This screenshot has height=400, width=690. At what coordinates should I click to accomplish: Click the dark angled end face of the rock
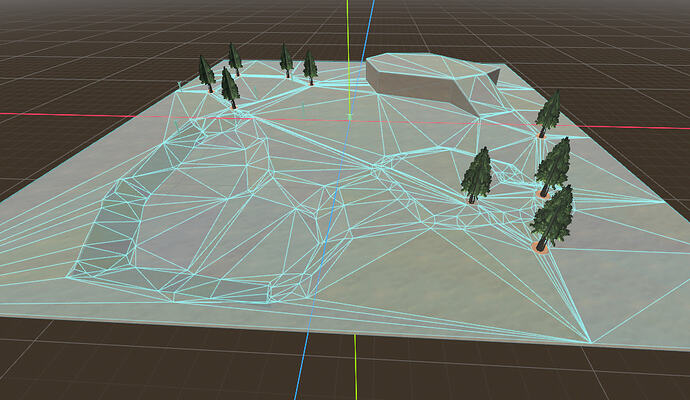(494, 76)
